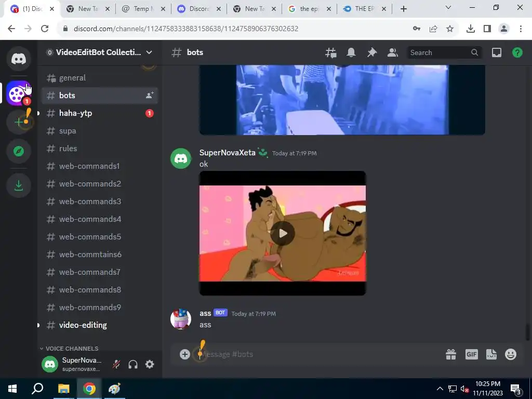This screenshot has height=399, width=532.
Task: Click SuperNovaXeta's green avatar in chat
Action: (181, 158)
